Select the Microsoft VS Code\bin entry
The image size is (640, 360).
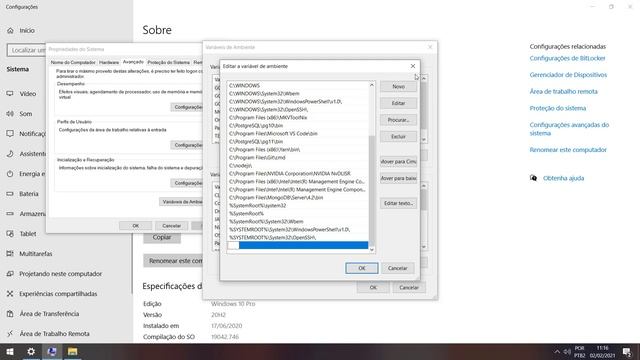click(x=298, y=133)
